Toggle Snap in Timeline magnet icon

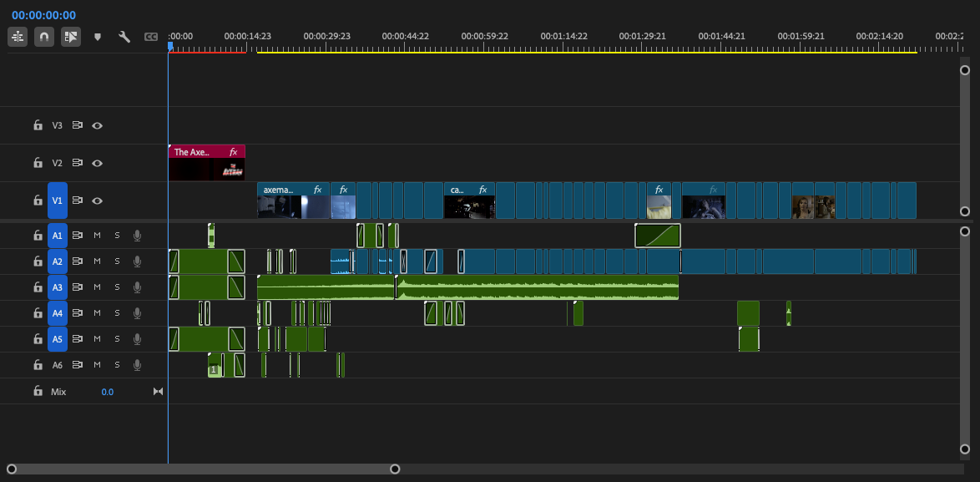pyautogui.click(x=43, y=37)
